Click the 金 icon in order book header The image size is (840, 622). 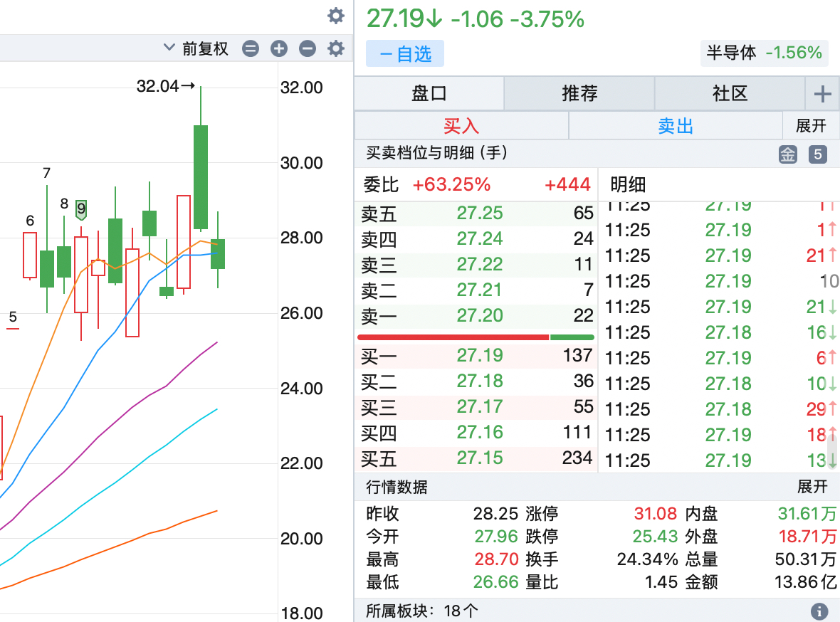(788, 154)
